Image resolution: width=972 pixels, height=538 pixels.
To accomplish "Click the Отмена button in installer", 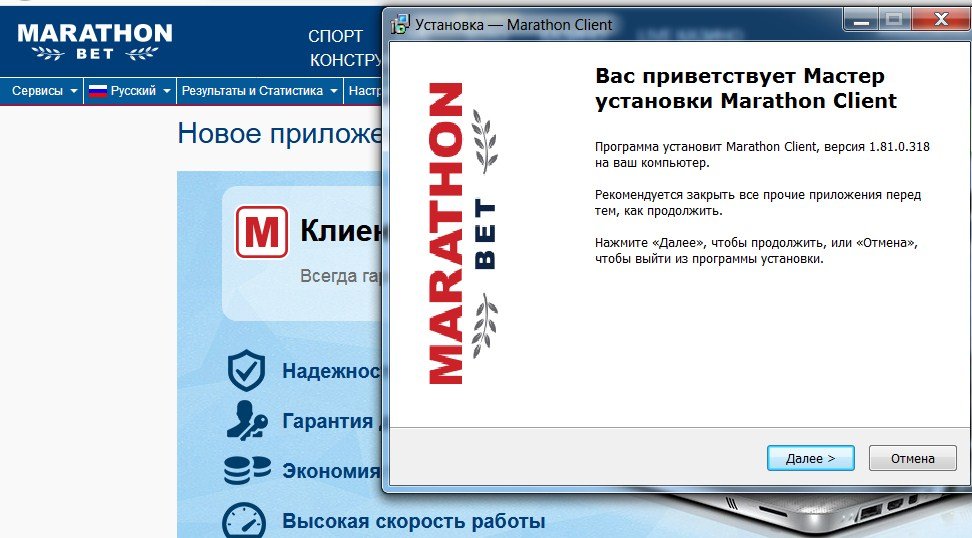I will (912, 459).
